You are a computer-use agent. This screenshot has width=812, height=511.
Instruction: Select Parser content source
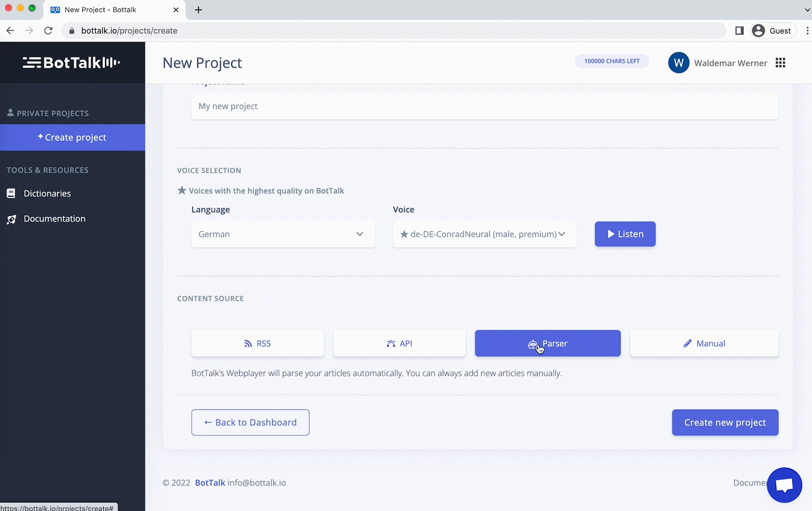point(547,344)
